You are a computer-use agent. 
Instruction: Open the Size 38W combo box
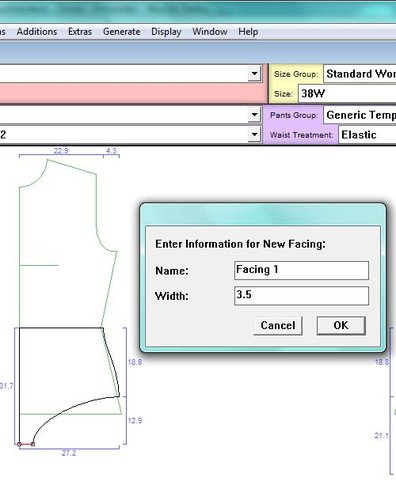[347, 93]
